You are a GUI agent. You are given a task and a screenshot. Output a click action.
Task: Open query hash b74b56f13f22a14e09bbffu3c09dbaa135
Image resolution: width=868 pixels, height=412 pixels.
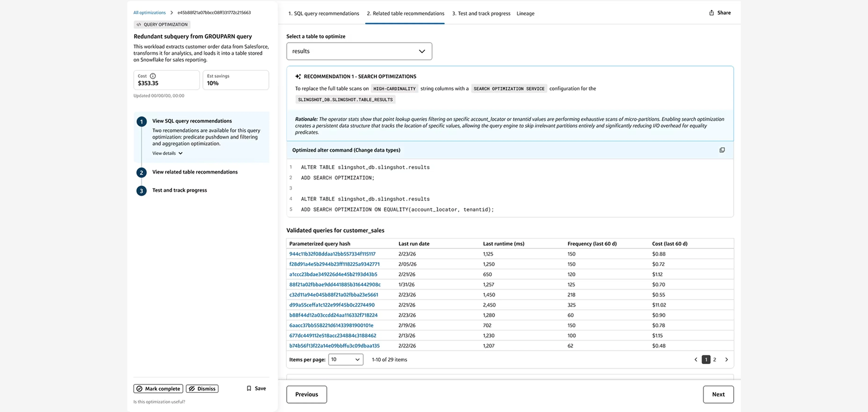334,346
